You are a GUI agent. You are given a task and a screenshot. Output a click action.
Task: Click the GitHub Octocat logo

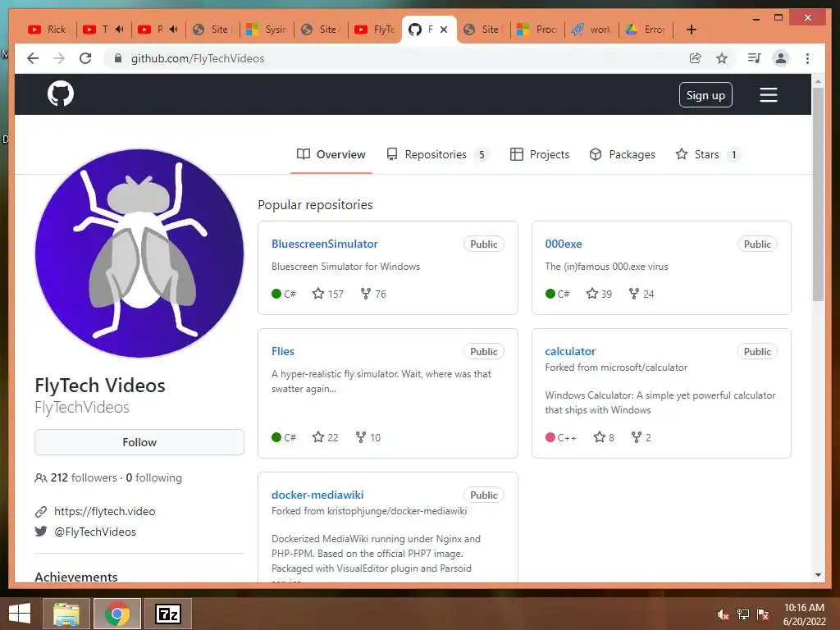point(61,94)
